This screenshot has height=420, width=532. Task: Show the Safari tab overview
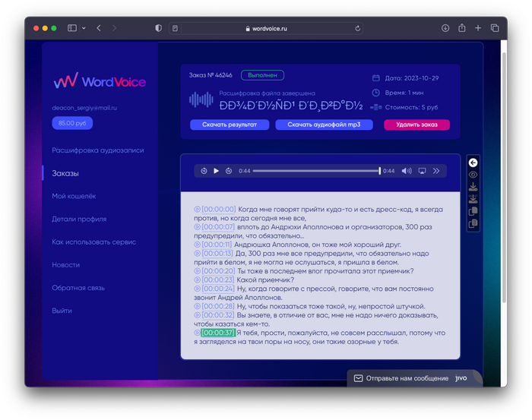[495, 28]
